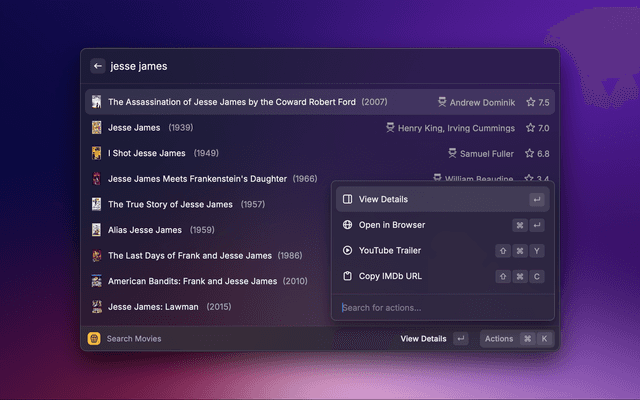Click the jesse james search field
Screen dimensions: 640x400
coord(300,66)
